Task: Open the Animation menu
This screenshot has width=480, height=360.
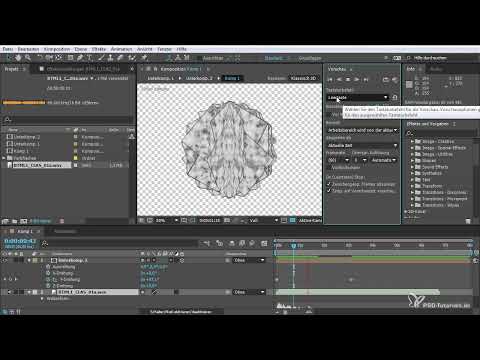Action: tap(121, 49)
